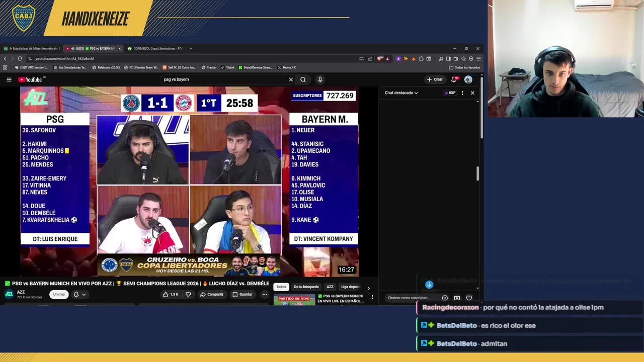This screenshot has width=644, height=362.
Task: Open the extensions puzzle-piece menu
Action: coord(421,59)
